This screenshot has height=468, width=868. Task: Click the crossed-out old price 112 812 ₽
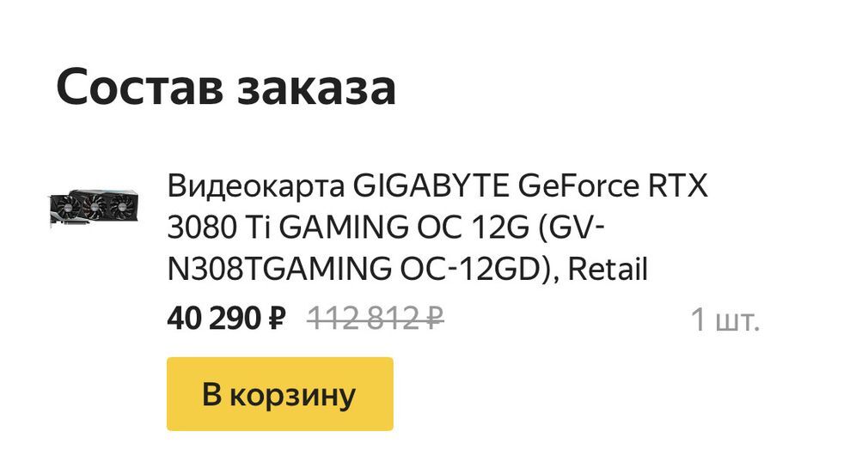pos(375,319)
